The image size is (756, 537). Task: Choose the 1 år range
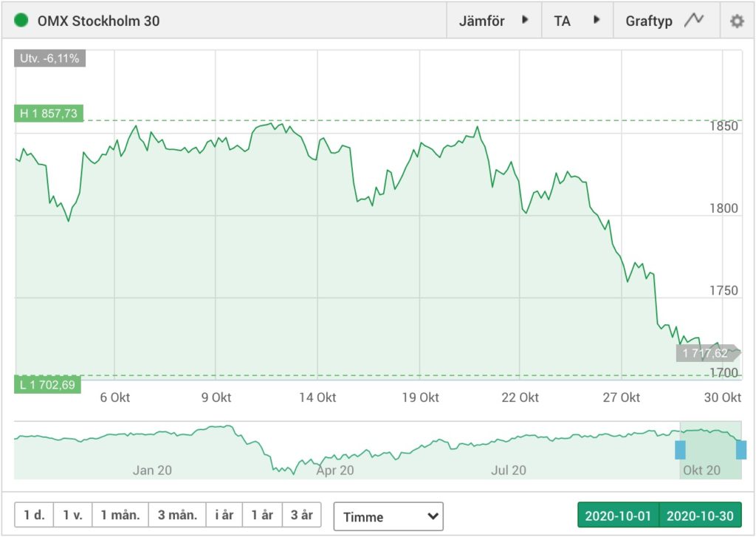pyautogui.click(x=262, y=515)
